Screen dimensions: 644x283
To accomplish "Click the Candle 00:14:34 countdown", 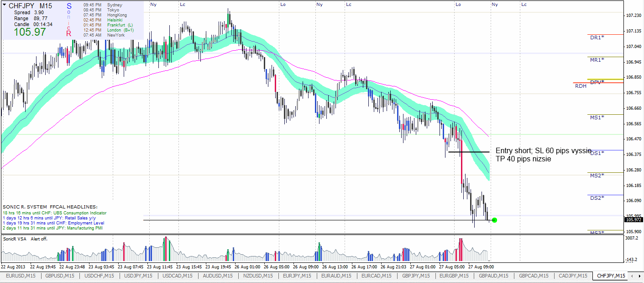I will coord(33,24).
